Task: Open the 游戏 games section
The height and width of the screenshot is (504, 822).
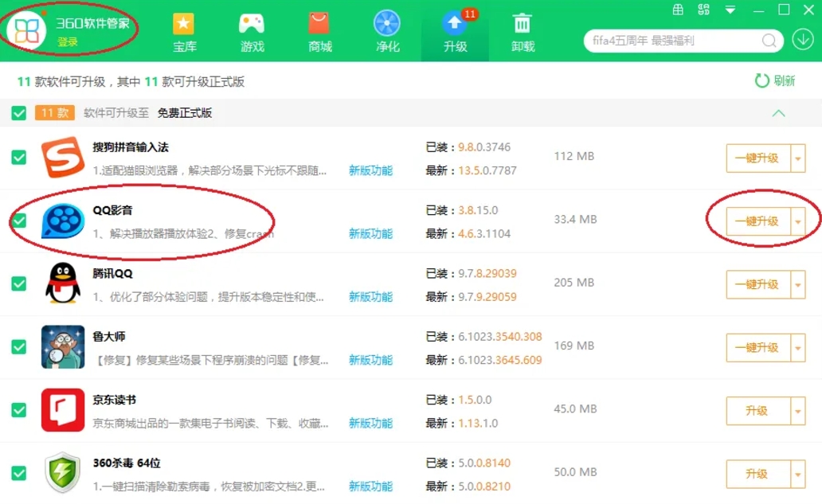Action: 251,32
